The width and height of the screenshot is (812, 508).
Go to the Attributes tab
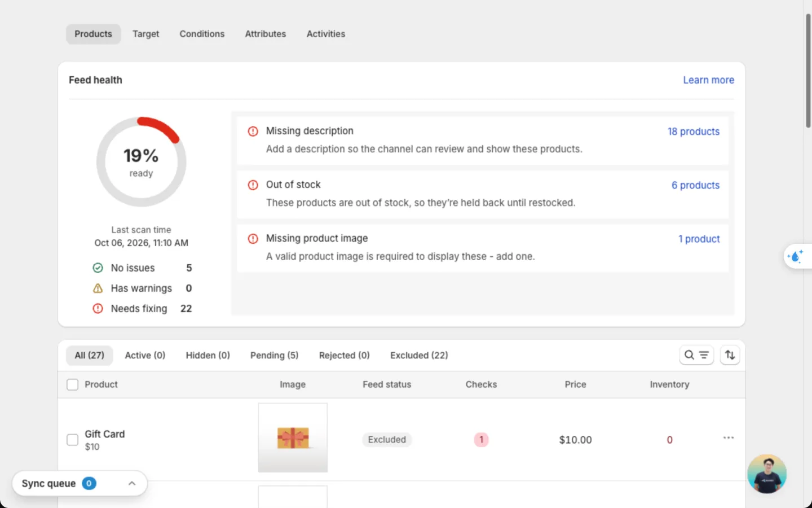coord(266,34)
